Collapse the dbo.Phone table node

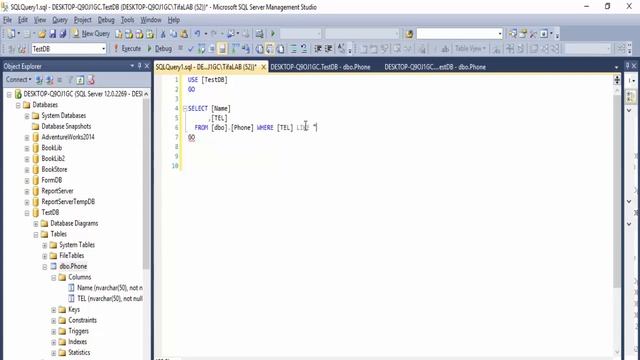[44, 267]
